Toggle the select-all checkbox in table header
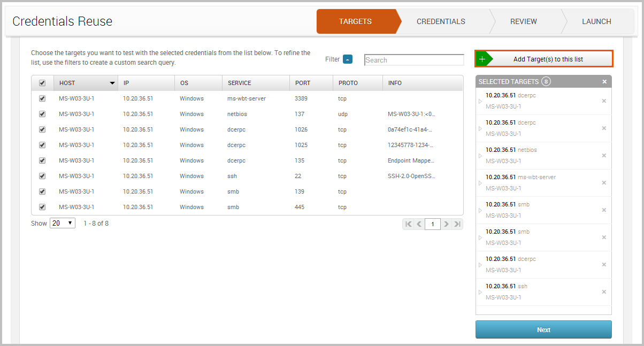644x346 pixels. [42, 83]
